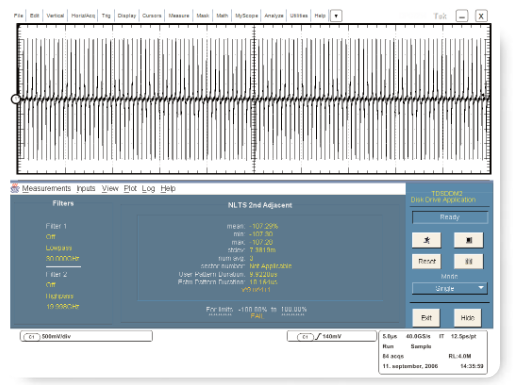
Task: Select the Filter 1 Lowpass type
Action: (x=59, y=248)
